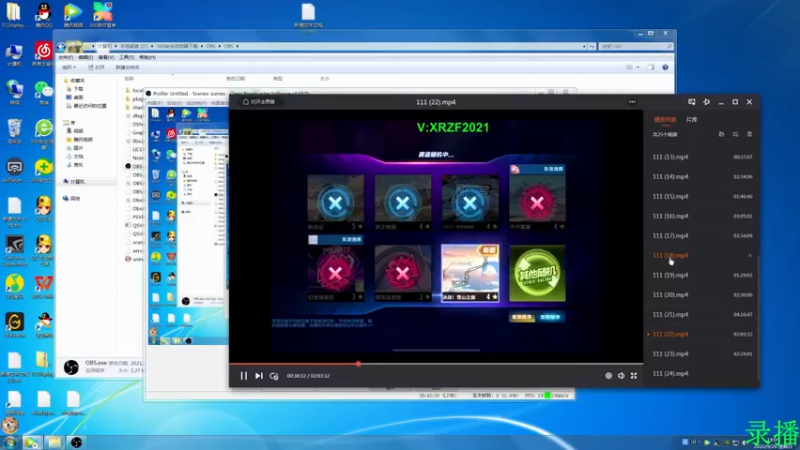Click the highlighted snowy track tile in the video
The width and height of the screenshot is (800, 450).
tap(470, 273)
